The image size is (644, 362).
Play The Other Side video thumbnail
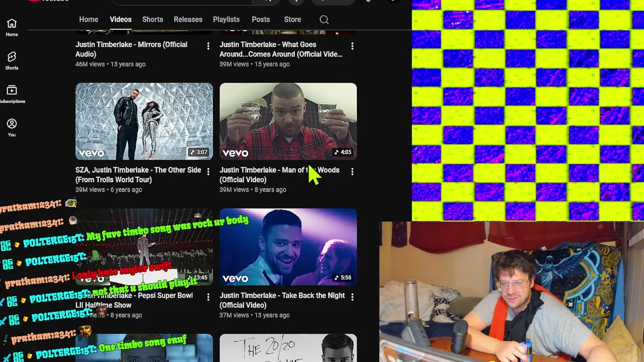[144, 121]
